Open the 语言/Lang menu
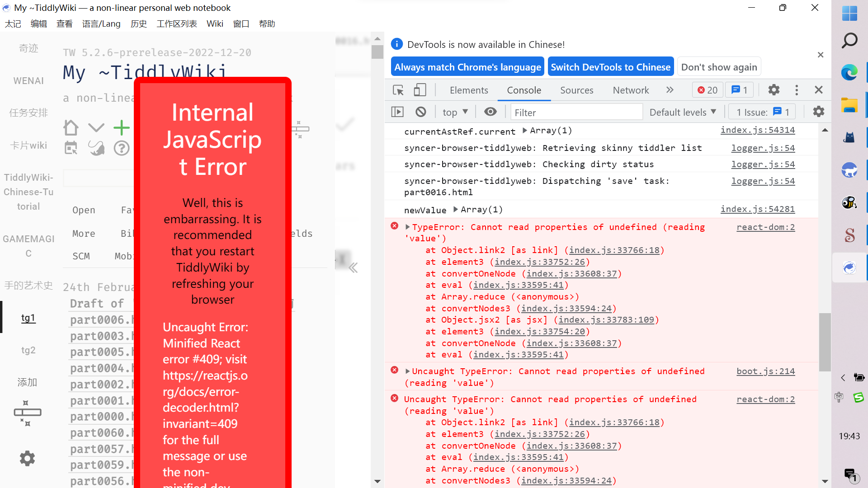Screen dimensions: 868x488 point(101,24)
